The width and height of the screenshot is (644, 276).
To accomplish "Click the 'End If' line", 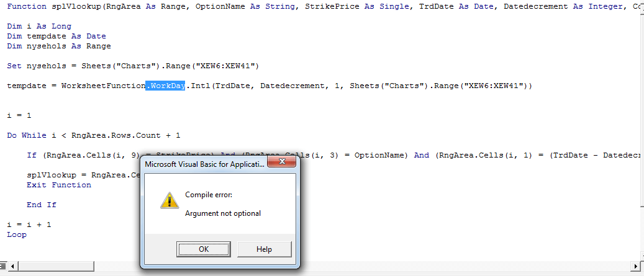I will (x=42, y=205).
